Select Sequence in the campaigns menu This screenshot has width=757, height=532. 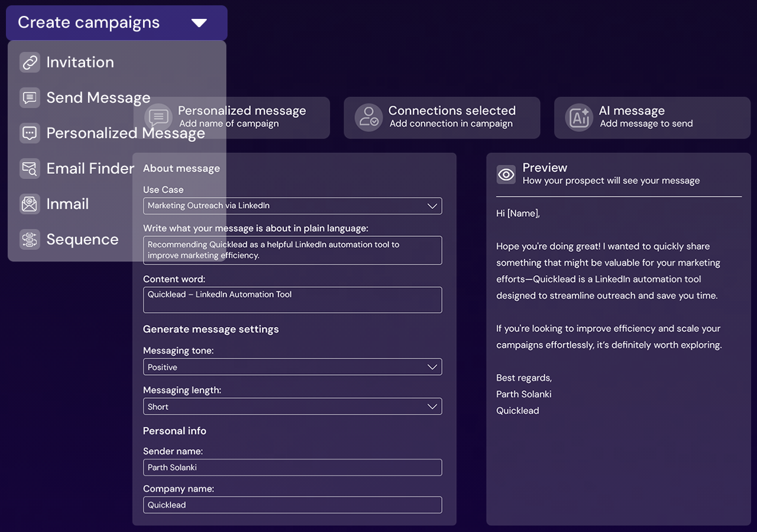click(82, 239)
